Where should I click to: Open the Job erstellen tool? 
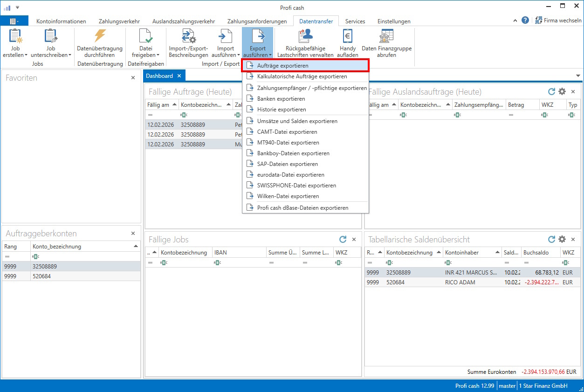point(14,42)
